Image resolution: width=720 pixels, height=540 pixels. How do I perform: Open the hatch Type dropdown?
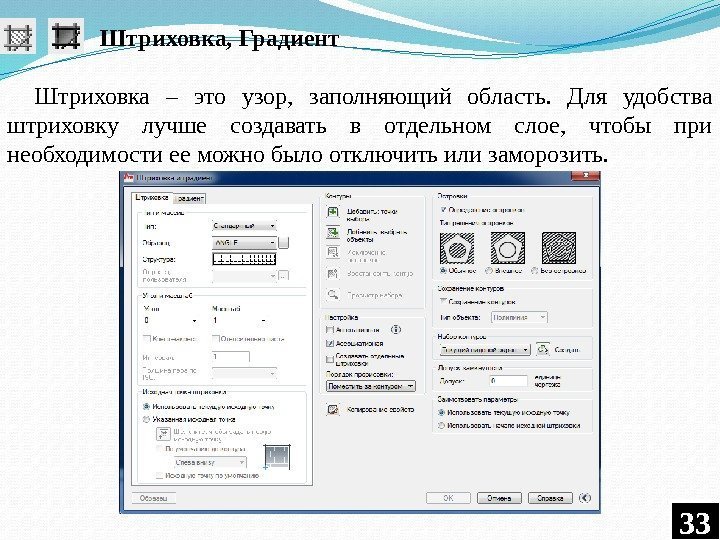click(x=244, y=226)
